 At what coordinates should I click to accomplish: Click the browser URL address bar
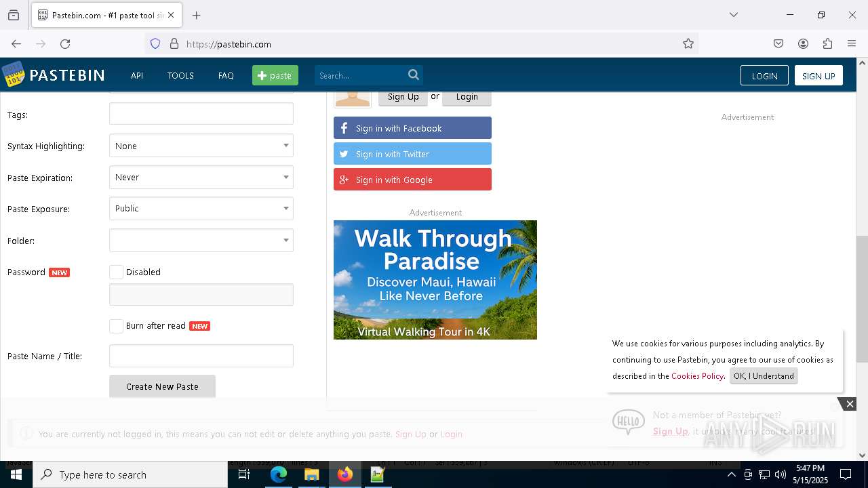pos(420,43)
